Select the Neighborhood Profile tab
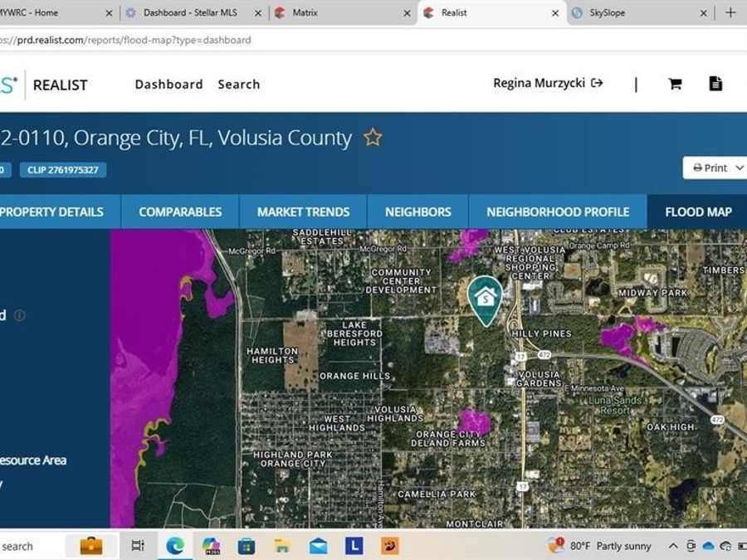This screenshot has height=560, width=747. (x=558, y=212)
